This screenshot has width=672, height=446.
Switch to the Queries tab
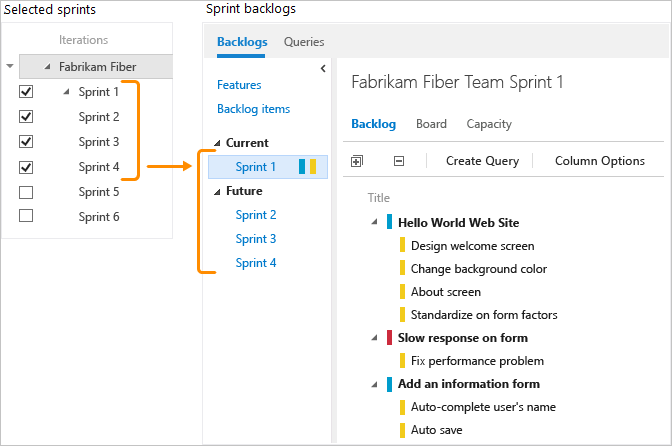click(304, 42)
